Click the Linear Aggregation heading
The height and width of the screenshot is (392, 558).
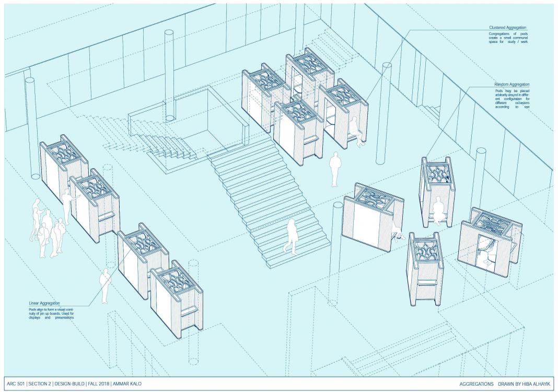click(x=44, y=303)
